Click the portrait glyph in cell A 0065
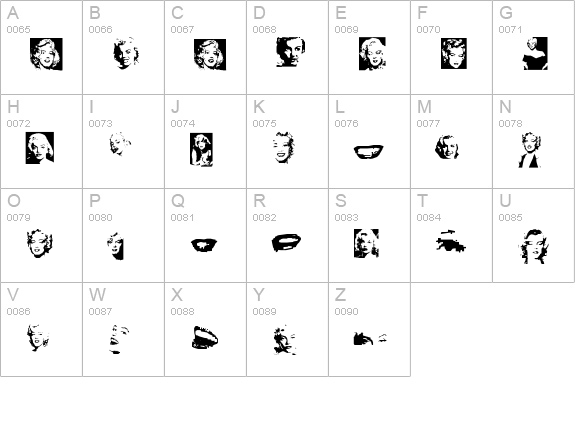The image size is (575, 421). pos(46,54)
